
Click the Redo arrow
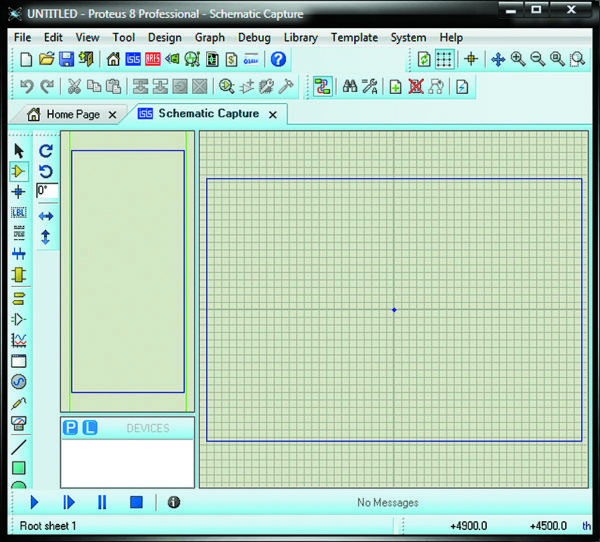click(47, 87)
